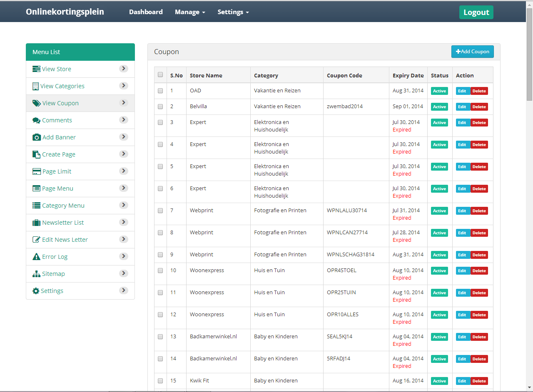Delete the Belvilla coupon zwembad2014
533x392 pixels.
tap(479, 107)
